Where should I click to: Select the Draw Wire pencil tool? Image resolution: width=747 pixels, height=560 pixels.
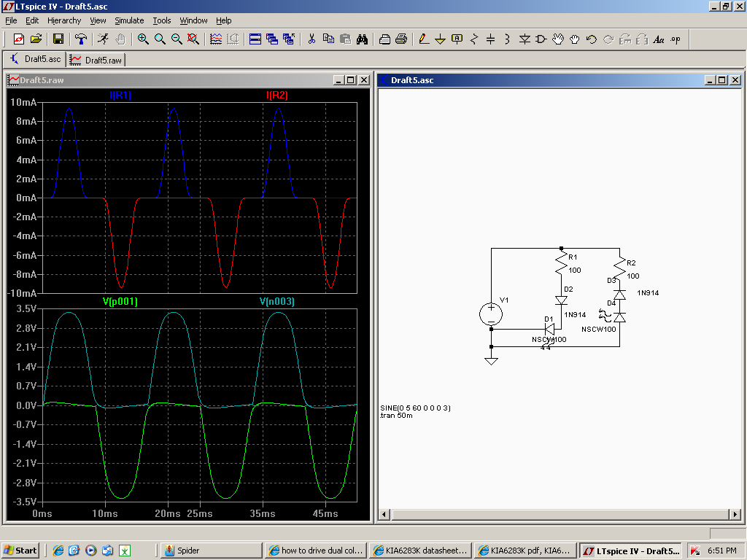click(x=424, y=39)
